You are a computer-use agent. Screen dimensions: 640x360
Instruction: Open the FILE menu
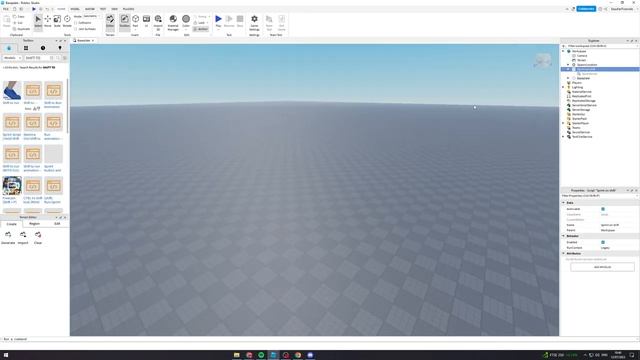pos(6,9)
